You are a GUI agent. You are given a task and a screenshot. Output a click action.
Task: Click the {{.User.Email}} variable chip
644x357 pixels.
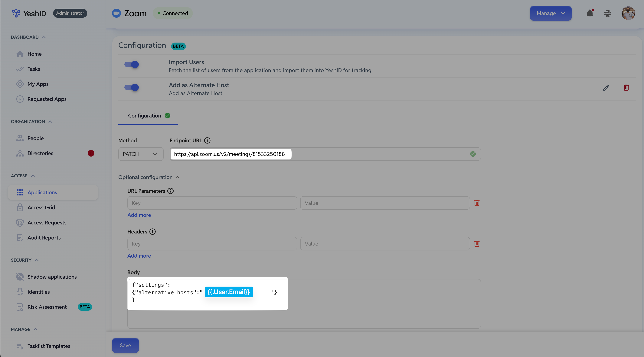point(229,292)
